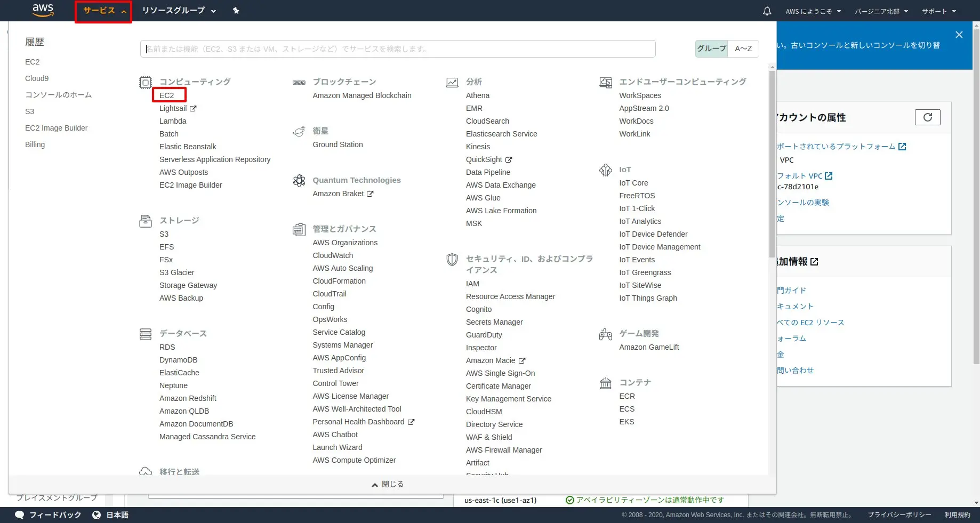Click the ゲーム開発 gamepad icon
980x523 pixels.
(x=606, y=334)
